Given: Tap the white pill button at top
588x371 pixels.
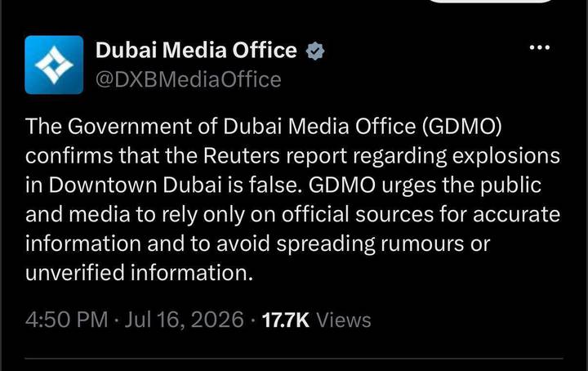Looking at the screenshot, I should (491, 2).
